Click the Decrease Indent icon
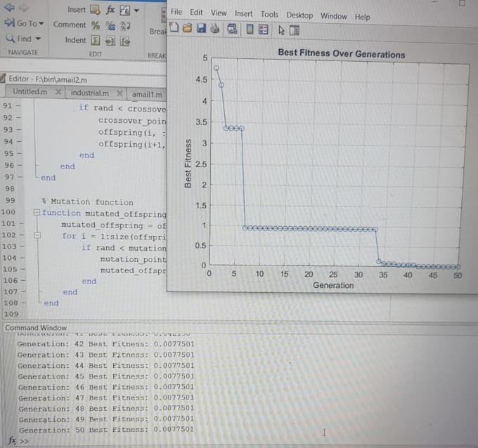The width and height of the screenshot is (478, 448). pyautogui.click(x=125, y=41)
